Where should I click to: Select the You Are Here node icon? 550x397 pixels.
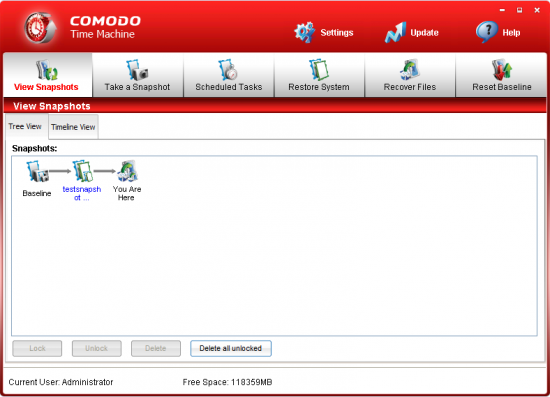127,171
